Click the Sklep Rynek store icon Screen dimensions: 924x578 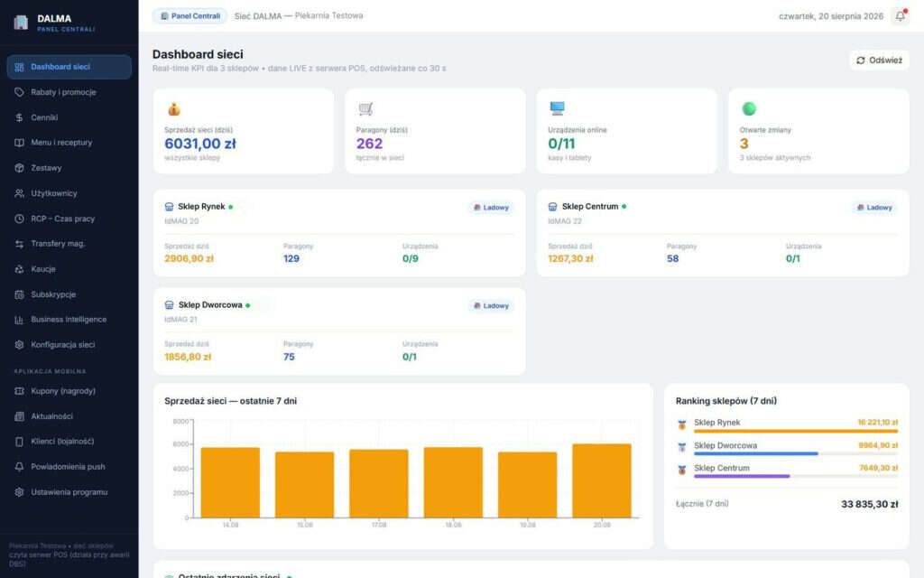tap(169, 207)
